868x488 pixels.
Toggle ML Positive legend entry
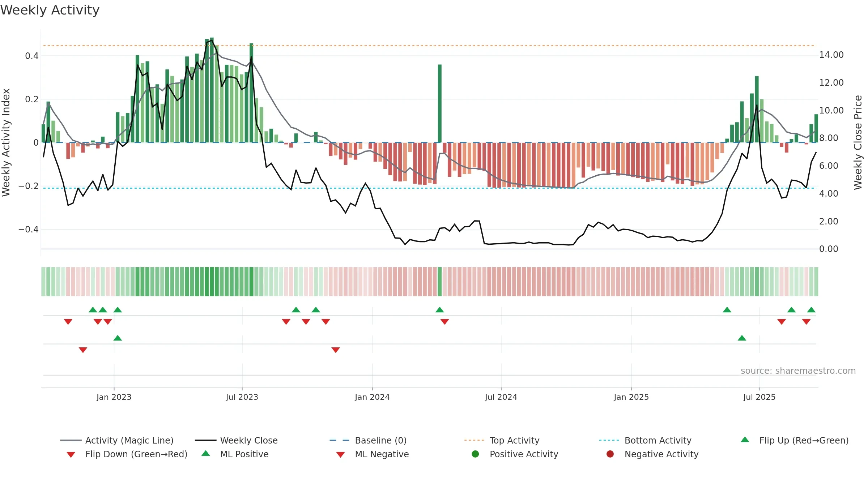pyautogui.click(x=235, y=454)
